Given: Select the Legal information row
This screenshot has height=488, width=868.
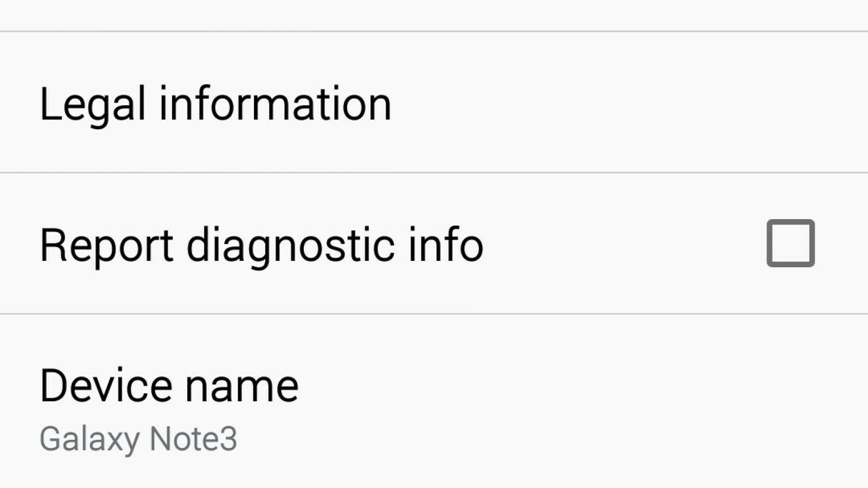Looking at the screenshot, I should (x=434, y=103).
